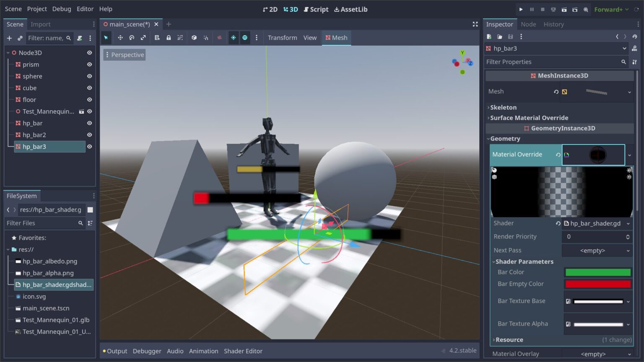This screenshot has width=644, height=362.
Task: Open the Next Pass empty dropdown
Action: click(x=596, y=250)
